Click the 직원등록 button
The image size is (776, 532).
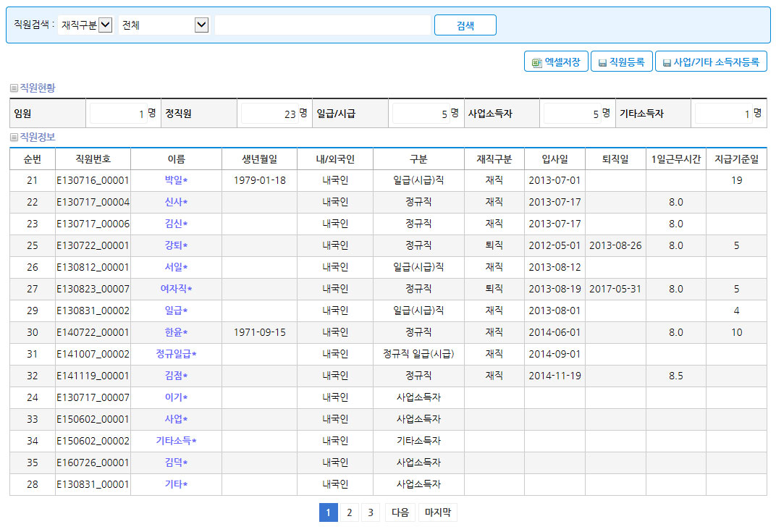(x=622, y=62)
